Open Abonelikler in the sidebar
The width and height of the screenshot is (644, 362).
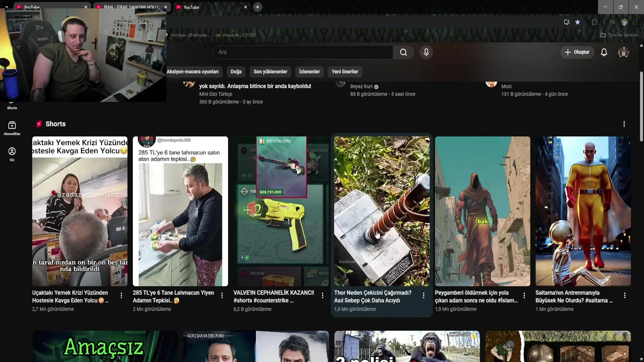12,128
